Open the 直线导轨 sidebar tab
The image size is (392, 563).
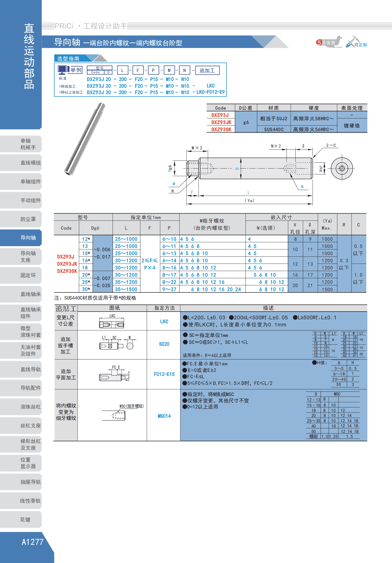21,369
